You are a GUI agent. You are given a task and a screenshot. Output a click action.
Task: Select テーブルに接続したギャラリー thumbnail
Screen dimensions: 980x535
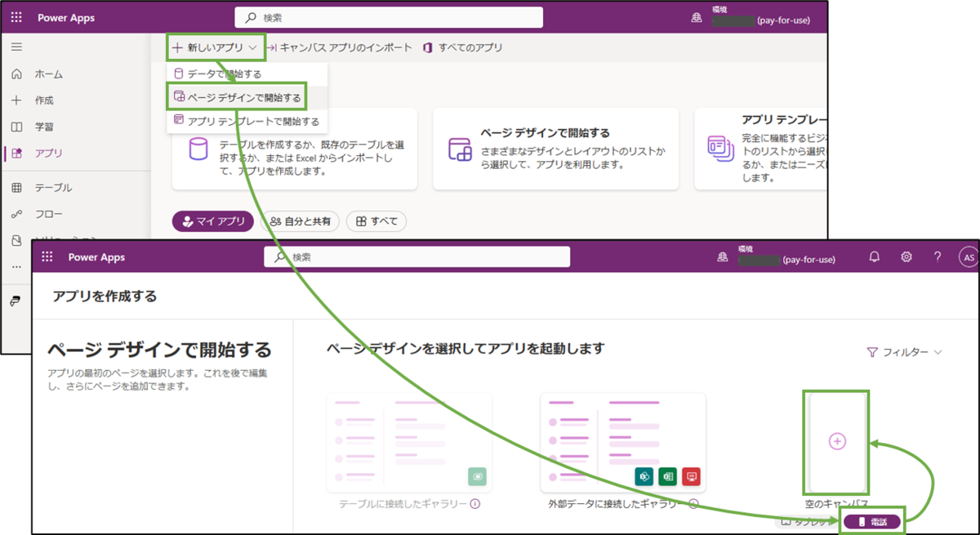coord(409,443)
